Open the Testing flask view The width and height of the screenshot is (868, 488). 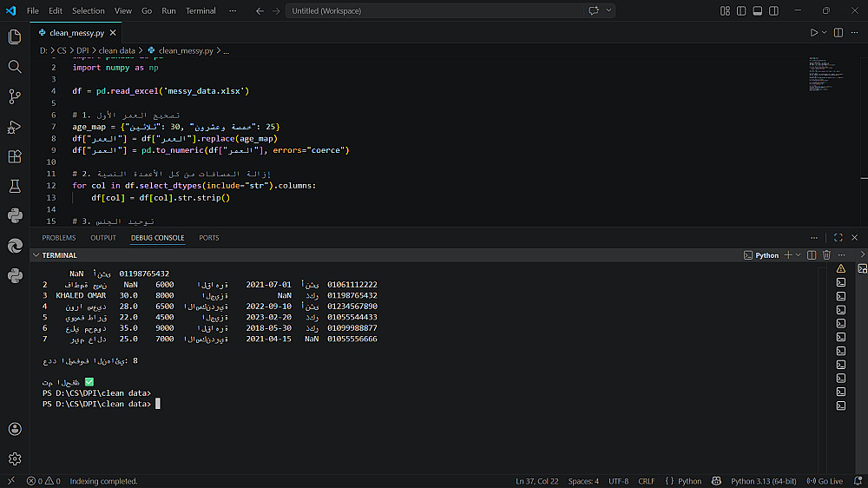point(14,186)
